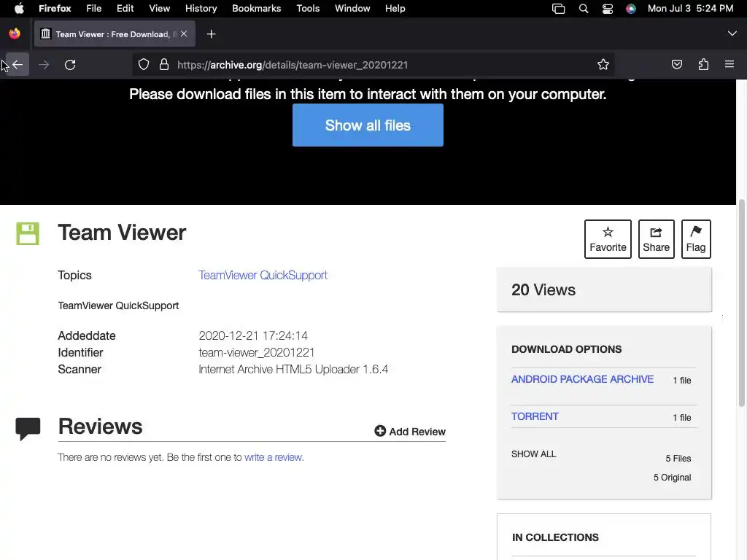Open the Firefox hamburger application menu
Image resolution: width=747 pixels, height=560 pixels.
click(729, 64)
